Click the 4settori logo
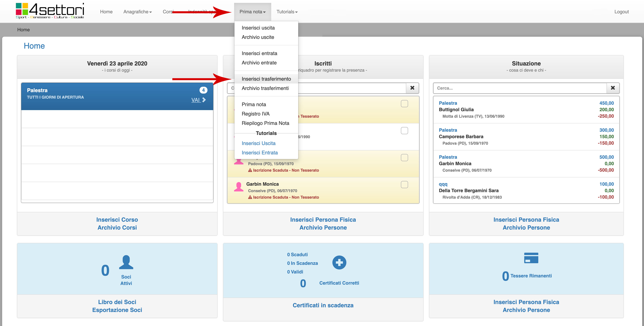This screenshot has height=326, width=644. click(x=50, y=11)
